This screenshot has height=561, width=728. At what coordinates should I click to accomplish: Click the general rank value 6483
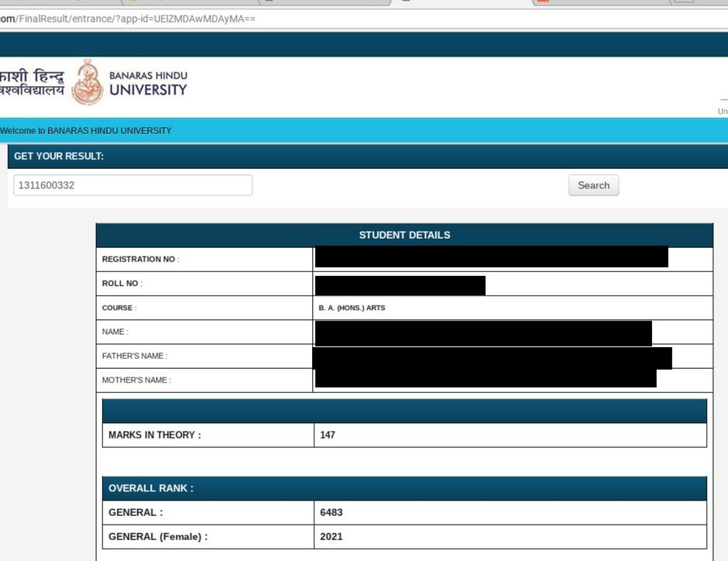(x=331, y=512)
